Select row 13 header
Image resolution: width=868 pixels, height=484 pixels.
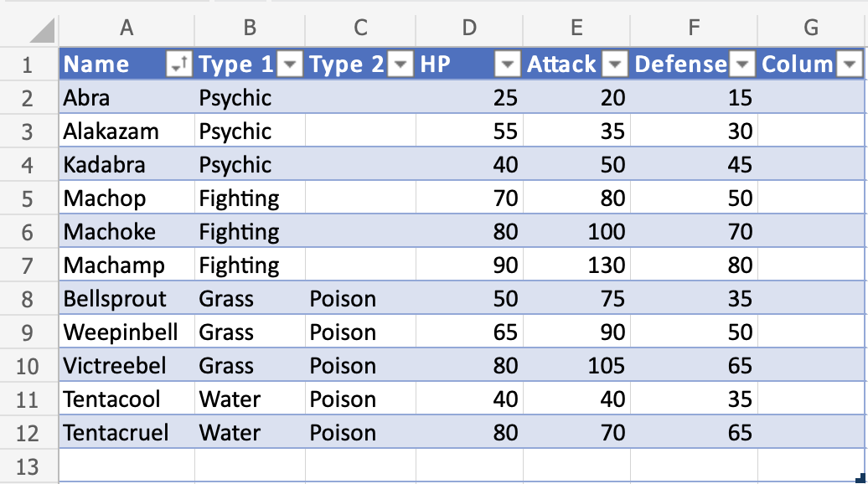28,466
